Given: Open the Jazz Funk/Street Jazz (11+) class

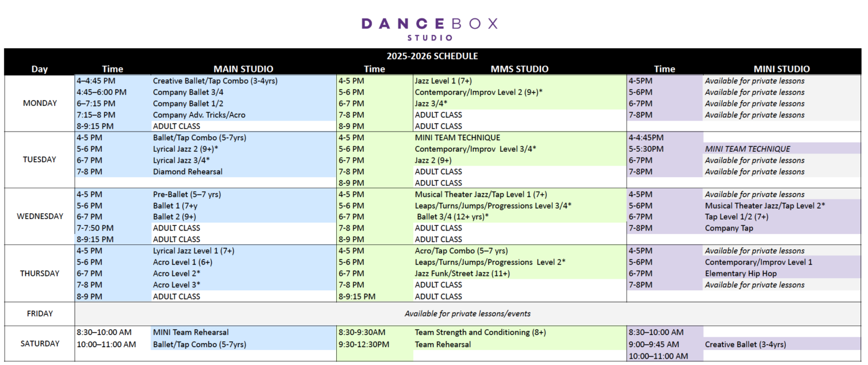Looking at the screenshot, I should click(x=462, y=273).
